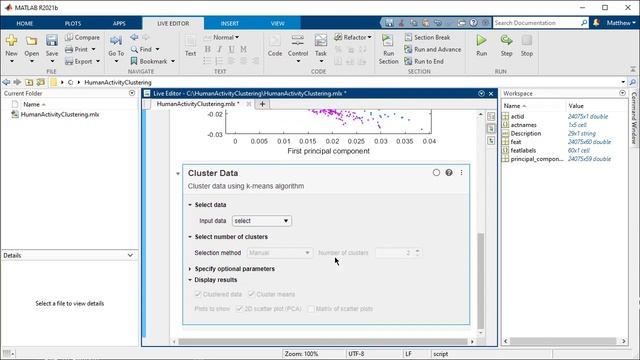Switch to the APPS ribbon tab
640x360 pixels.
pyautogui.click(x=119, y=23)
